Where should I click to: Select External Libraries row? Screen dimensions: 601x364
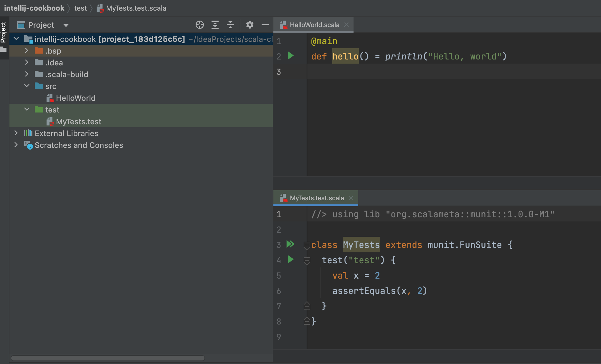tap(141, 133)
